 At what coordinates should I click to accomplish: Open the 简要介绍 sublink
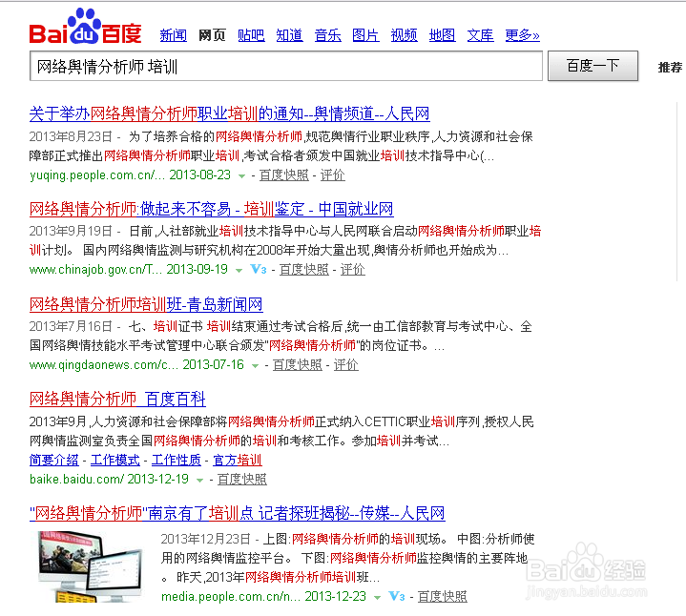pyautogui.click(x=54, y=460)
